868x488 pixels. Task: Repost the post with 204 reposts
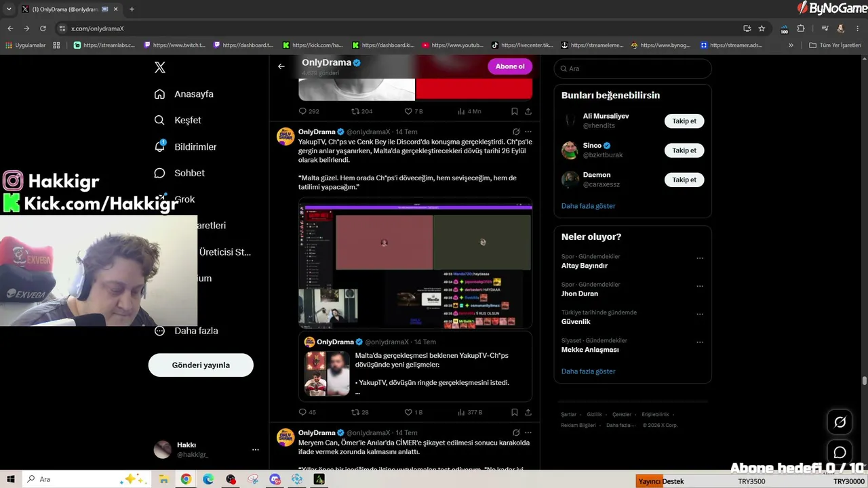point(361,111)
